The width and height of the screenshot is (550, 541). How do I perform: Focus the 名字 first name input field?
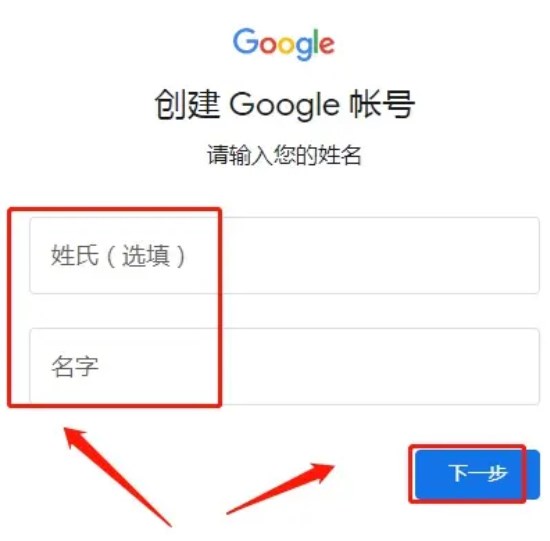pyautogui.click(x=284, y=366)
